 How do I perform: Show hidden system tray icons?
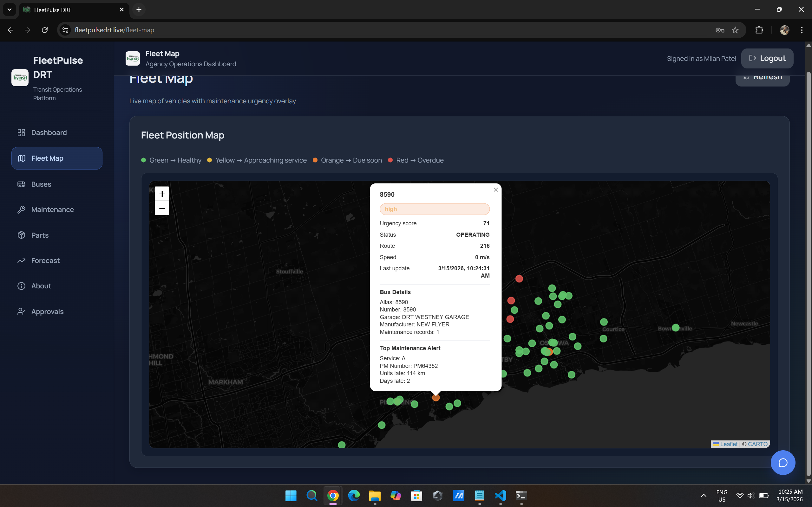pos(704,496)
